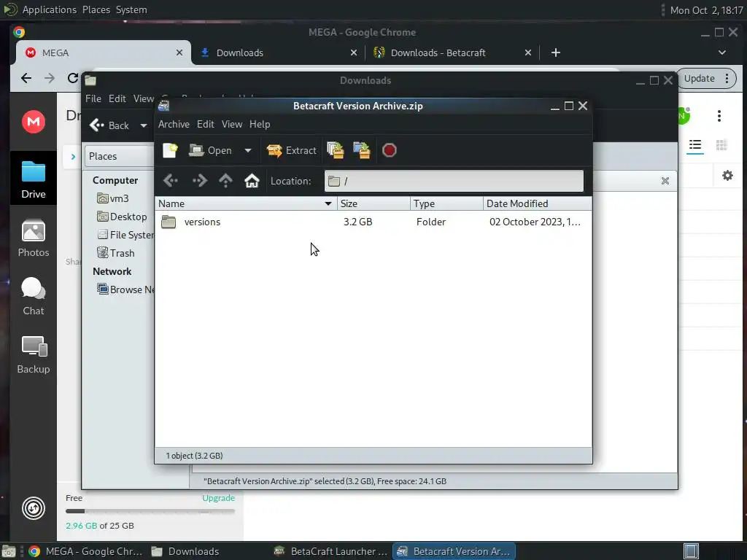The image size is (747, 560).
Task: Reload the page in Chrome
Action: point(72,78)
